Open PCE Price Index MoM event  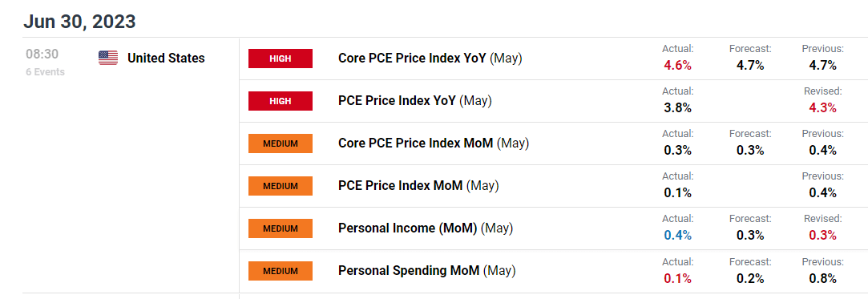click(x=418, y=186)
